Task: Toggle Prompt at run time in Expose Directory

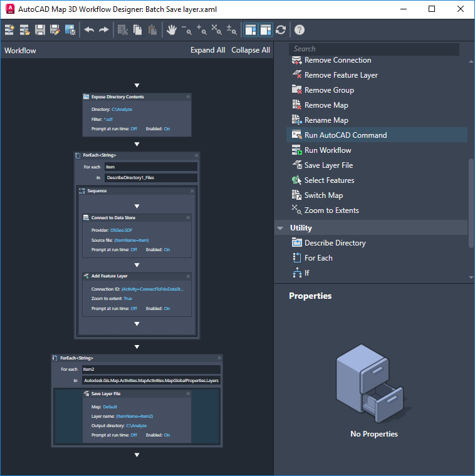Action: click(x=133, y=129)
